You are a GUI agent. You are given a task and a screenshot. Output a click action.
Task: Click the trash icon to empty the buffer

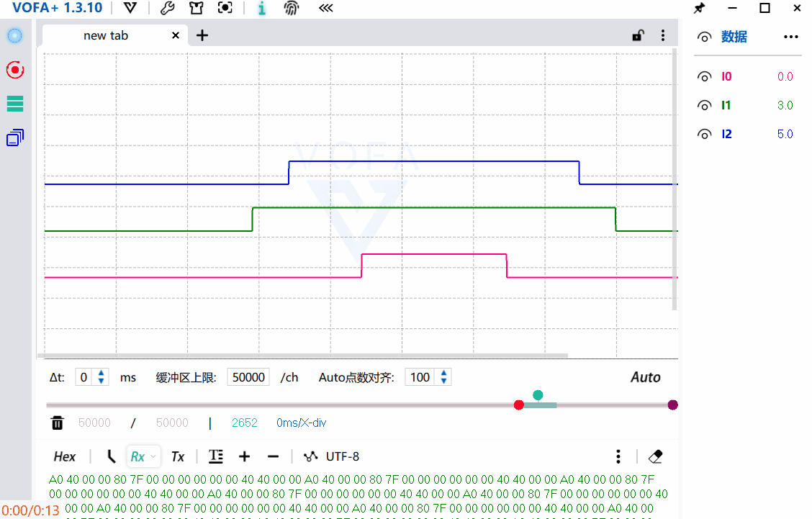57,423
